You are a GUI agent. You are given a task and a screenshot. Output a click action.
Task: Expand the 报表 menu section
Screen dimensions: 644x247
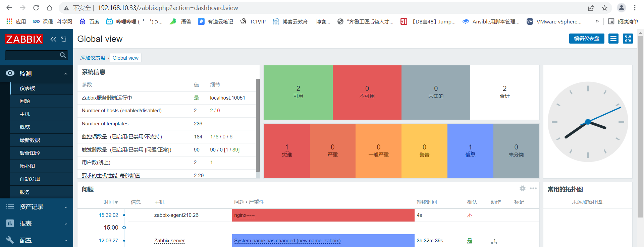[37, 224]
